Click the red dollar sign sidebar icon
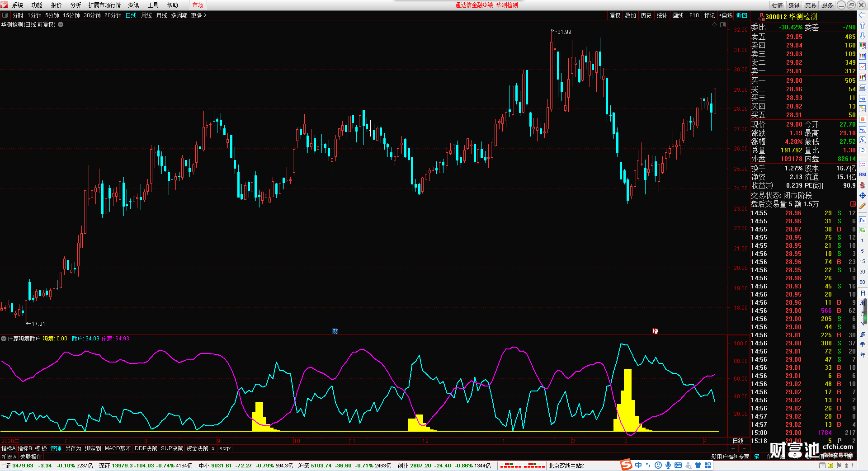868x471 pixels. pyautogui.click(x=863, y=185)
